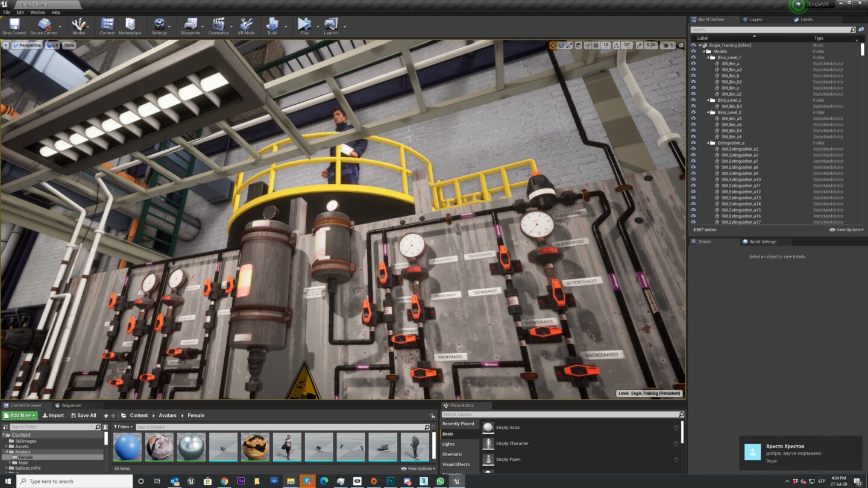Open the Marketplace toolbar icon

click(130, 26)
